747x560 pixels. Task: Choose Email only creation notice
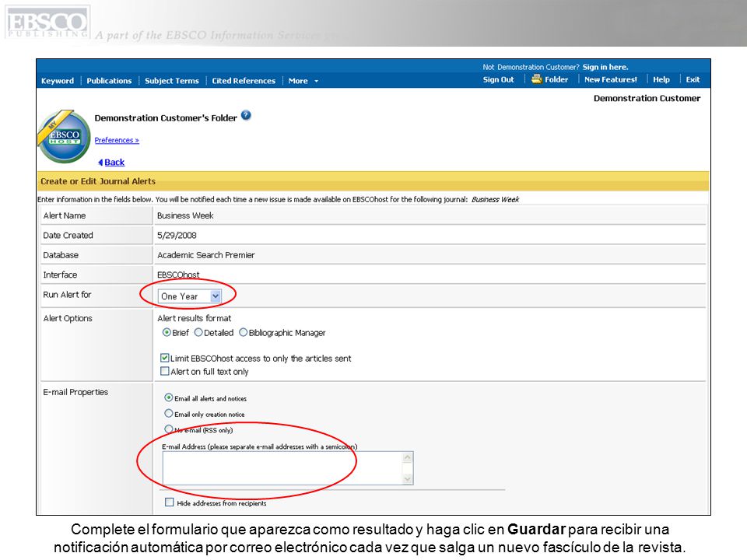pos(169,413)
